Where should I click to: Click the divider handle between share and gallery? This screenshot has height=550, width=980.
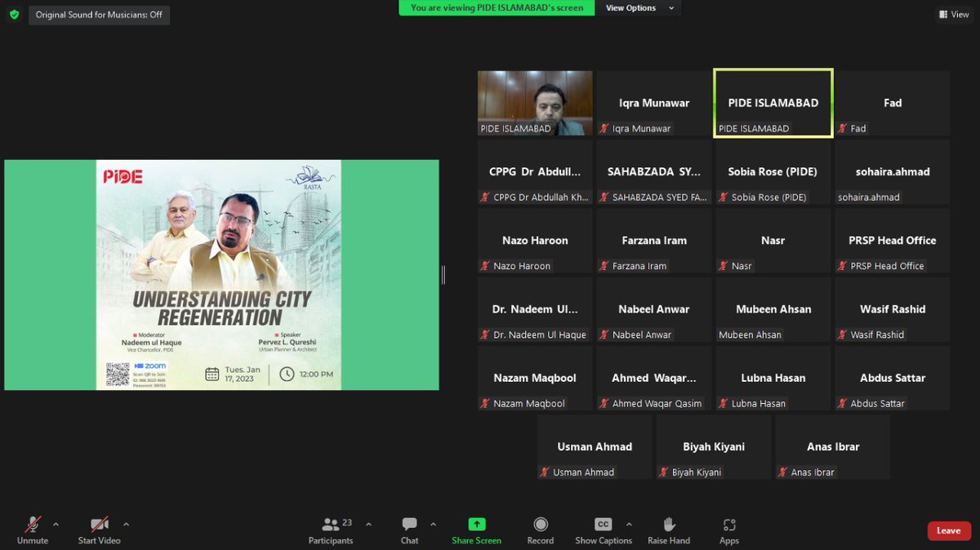click(x=443, y=275)
